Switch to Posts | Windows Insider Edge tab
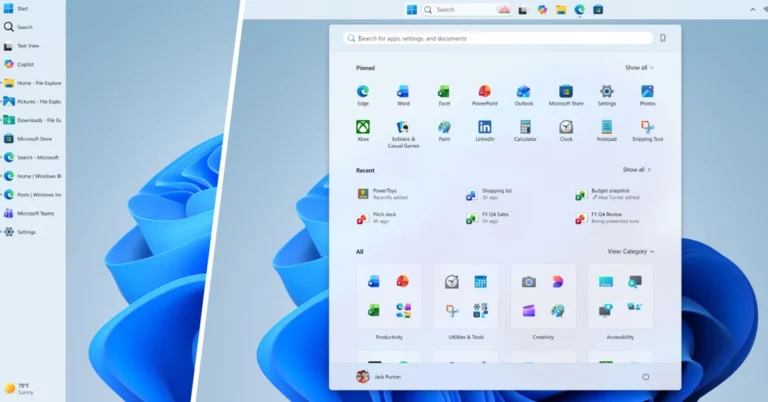 (32, 195)
